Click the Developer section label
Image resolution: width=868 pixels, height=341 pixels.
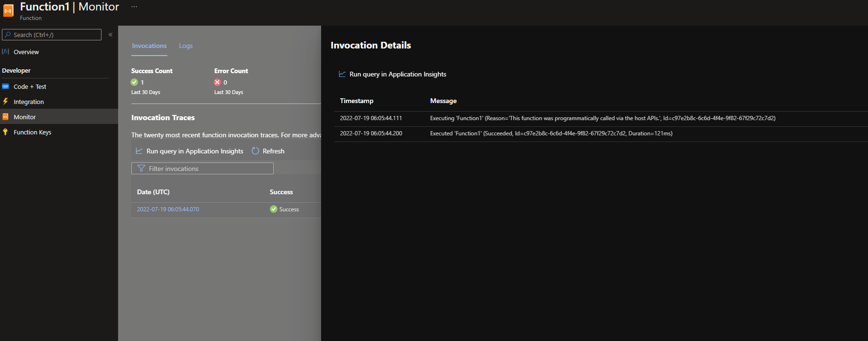16,70
